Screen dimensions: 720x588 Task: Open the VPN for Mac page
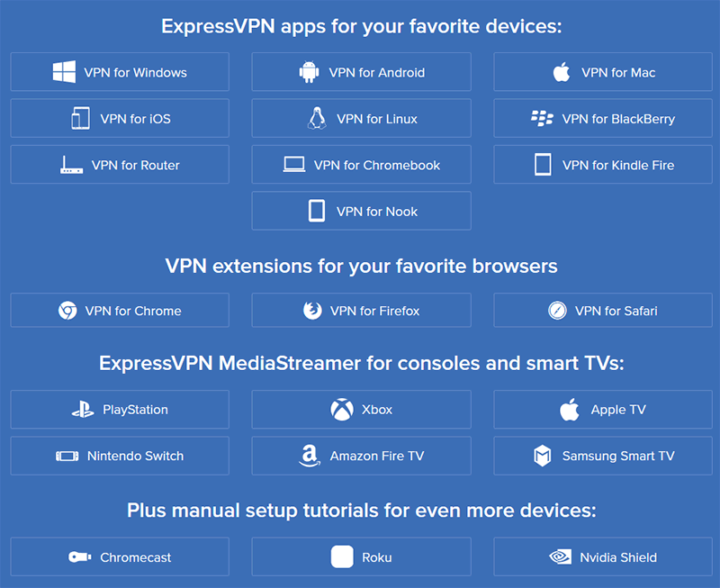pos(603,72)
